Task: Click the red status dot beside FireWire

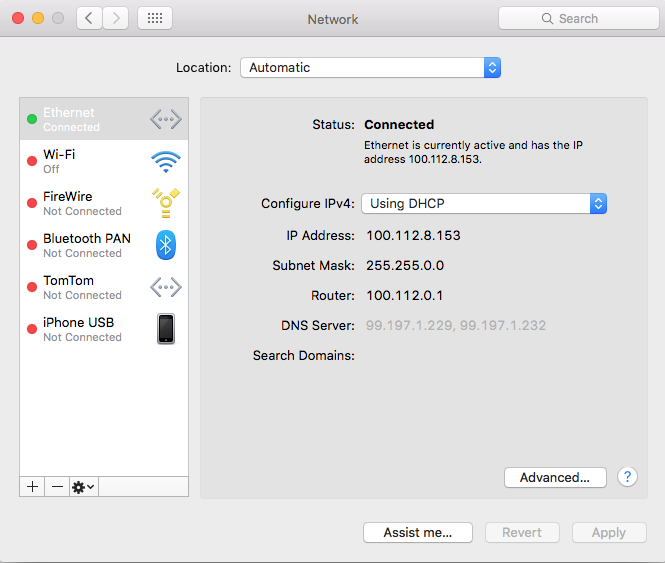Action: point(32,203)
